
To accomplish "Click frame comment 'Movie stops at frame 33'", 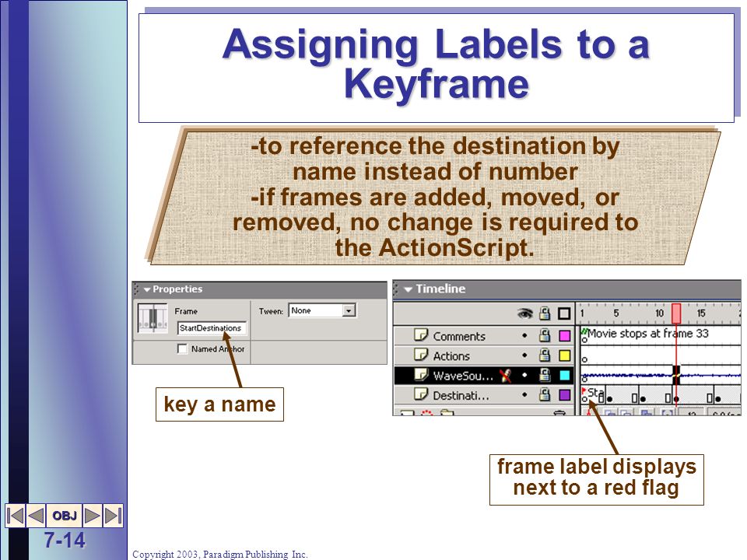I will tap(648, 334).
